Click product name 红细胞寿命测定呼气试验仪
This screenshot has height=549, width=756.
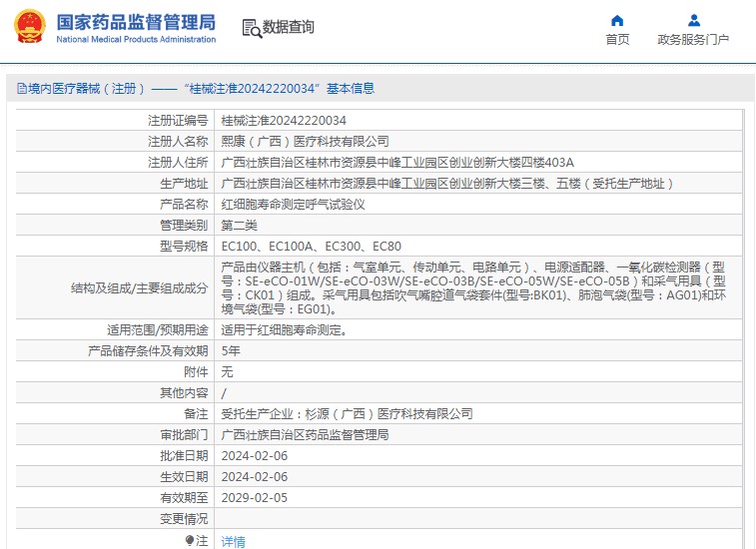click(x=294, y=205)
